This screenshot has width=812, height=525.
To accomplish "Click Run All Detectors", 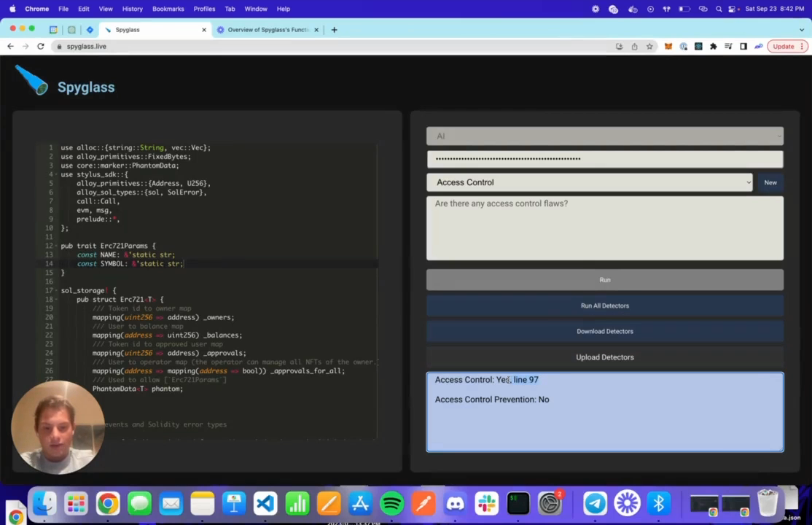I will pyautogui.click(x=605, y=306).
